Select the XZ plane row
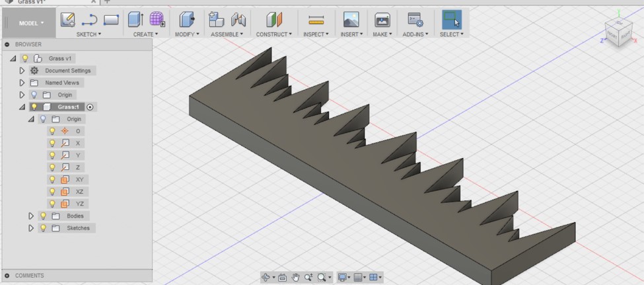This screenshot has height=285, width=644. coord(67,192)
